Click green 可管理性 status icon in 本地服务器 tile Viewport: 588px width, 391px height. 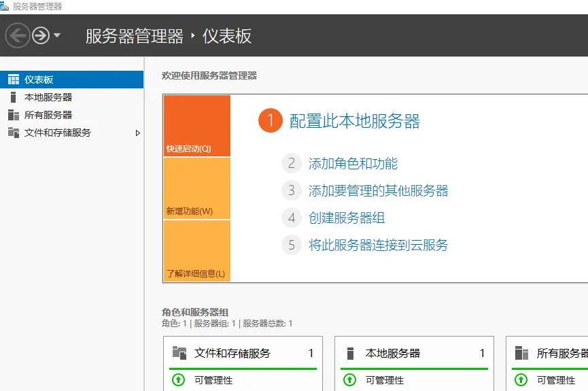click(x=348, y=380)
